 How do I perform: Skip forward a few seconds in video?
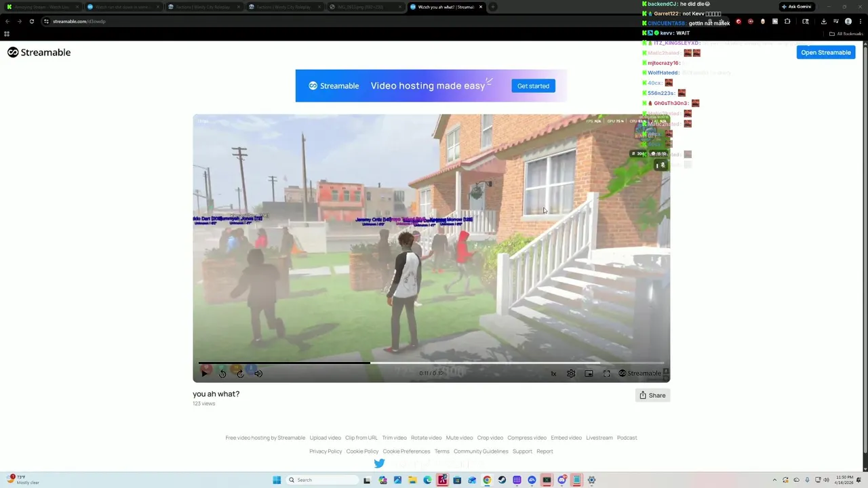pyautogui.click(x=240, y=373)
